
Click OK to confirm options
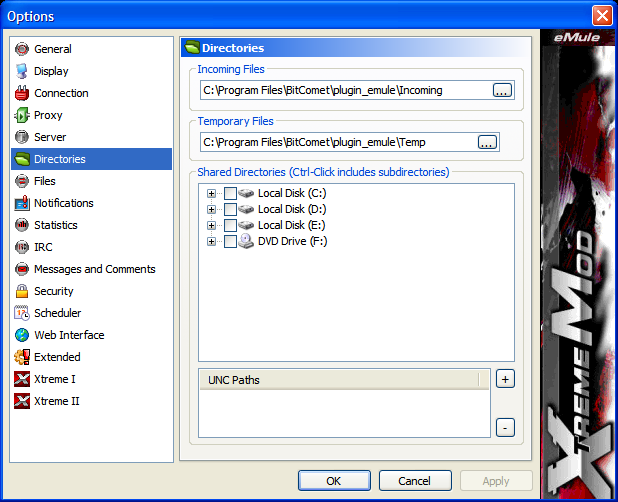334,481
